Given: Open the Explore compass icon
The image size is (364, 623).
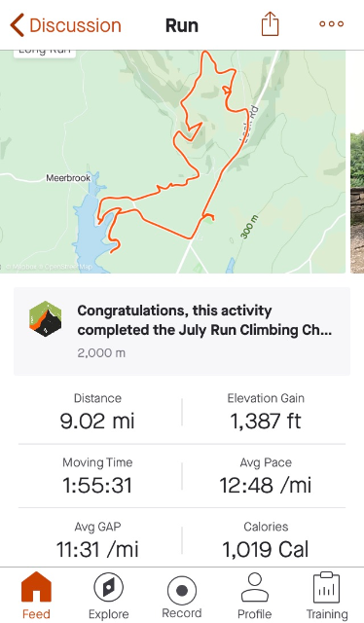Looking at the screenshot, I should [108, 587].
